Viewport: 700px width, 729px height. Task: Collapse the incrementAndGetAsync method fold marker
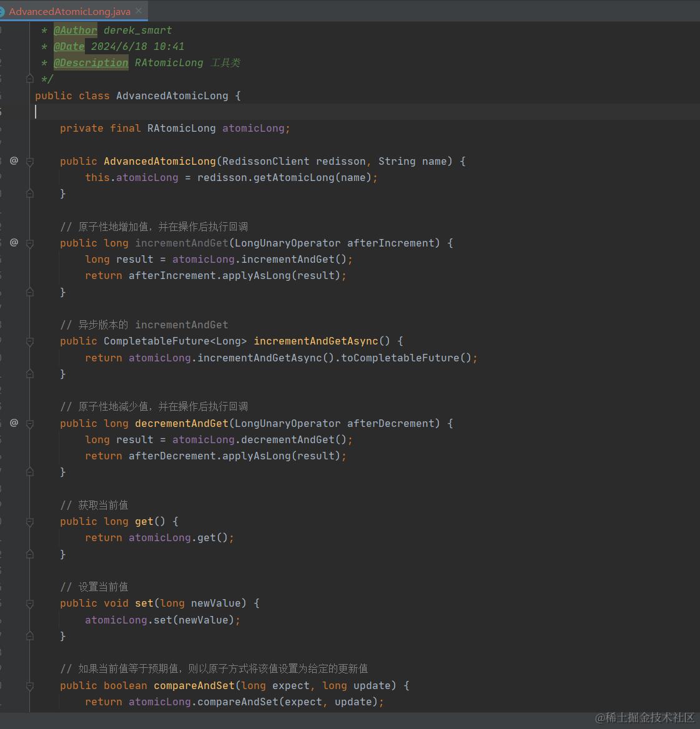pyautogui.click(x=30, y=341)
